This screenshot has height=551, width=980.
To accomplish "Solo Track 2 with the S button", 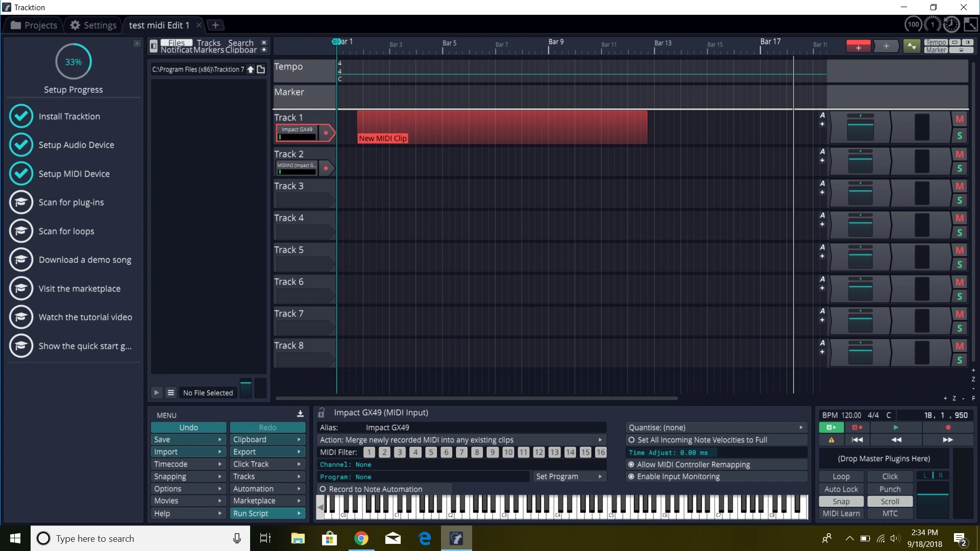I will 960,168.
